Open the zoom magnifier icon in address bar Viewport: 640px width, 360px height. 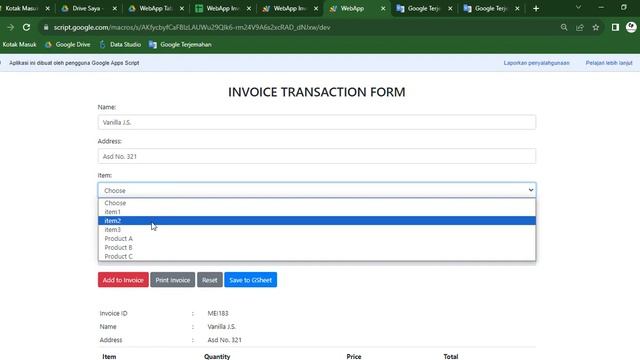(x=564, y=27)
